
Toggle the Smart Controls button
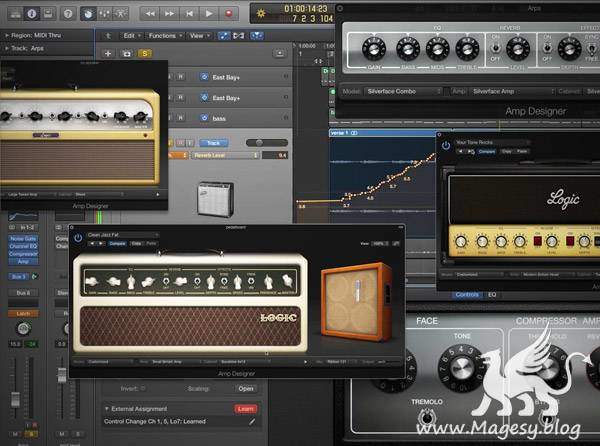pyautogui.click(x=88, y=14)
